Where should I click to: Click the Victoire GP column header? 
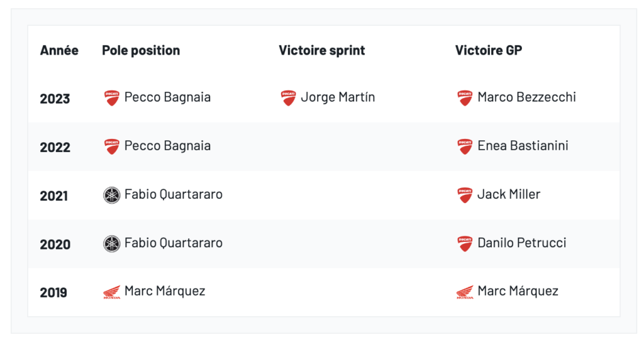click(x=488, y=50)
